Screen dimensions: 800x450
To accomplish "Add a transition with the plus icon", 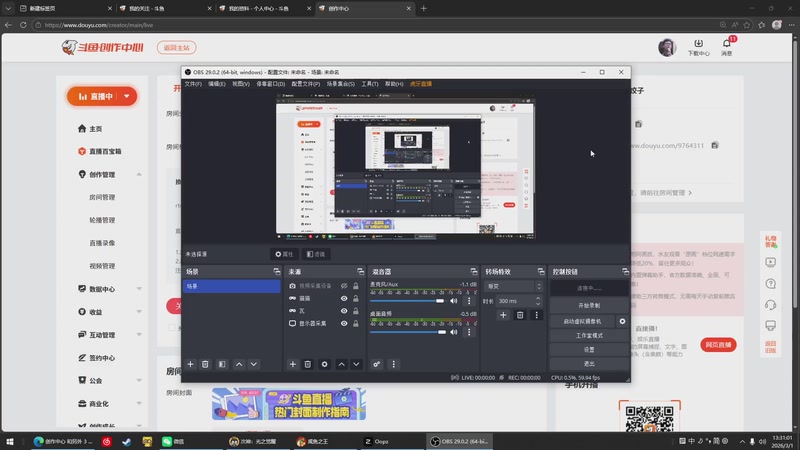I will pyautogui.click(x=503, y=315).
